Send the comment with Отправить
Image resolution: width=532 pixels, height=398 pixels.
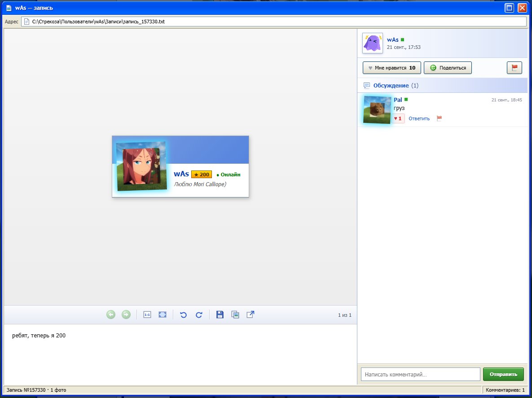[504, 374]
